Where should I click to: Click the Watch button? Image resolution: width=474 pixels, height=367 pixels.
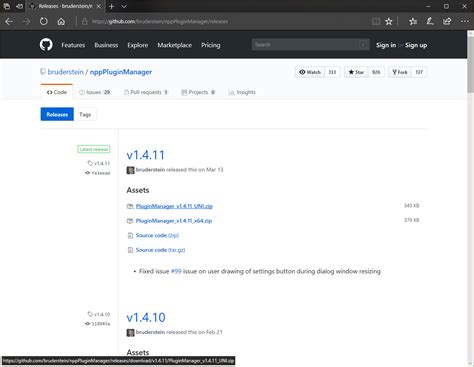[x=310, y=72]
